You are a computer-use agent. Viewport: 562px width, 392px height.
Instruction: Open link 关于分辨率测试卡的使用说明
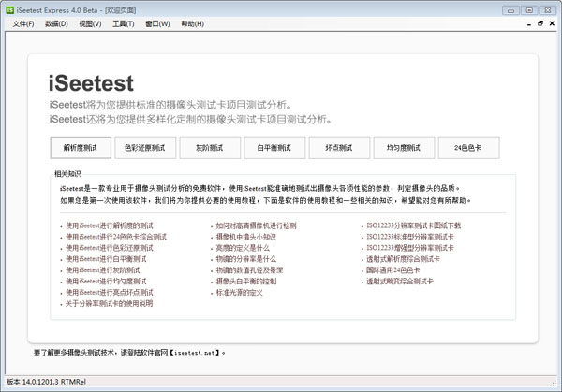coord(109,303)
